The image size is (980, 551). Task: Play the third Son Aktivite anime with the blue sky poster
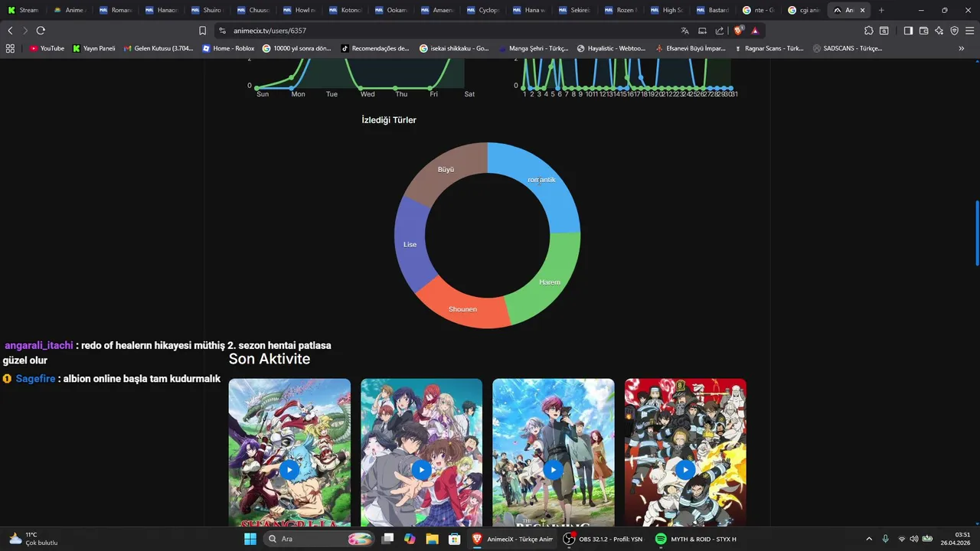(553, 470)
